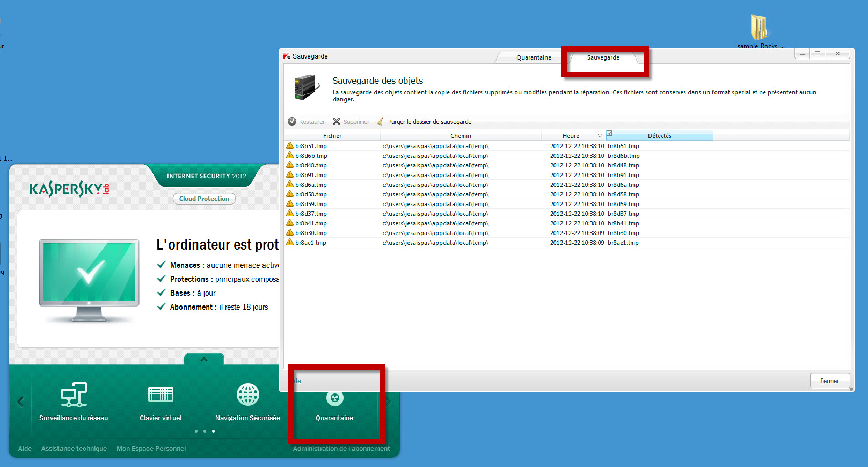Click warning icon beside br8d58.tmp
Viewport: 868px width, 467px height.
pos(290,194)
